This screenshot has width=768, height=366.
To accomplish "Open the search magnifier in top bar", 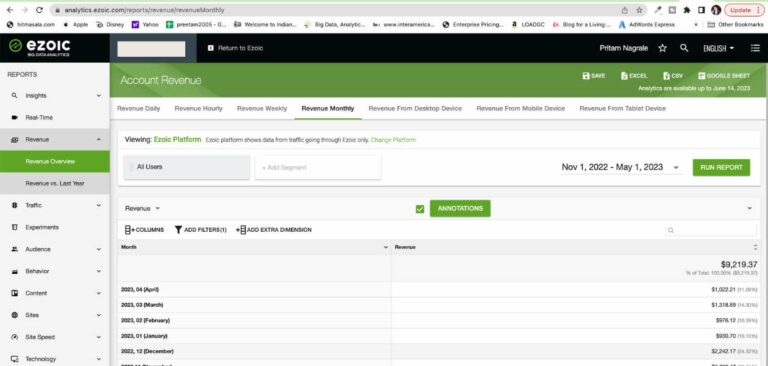I will coord(684,48).
